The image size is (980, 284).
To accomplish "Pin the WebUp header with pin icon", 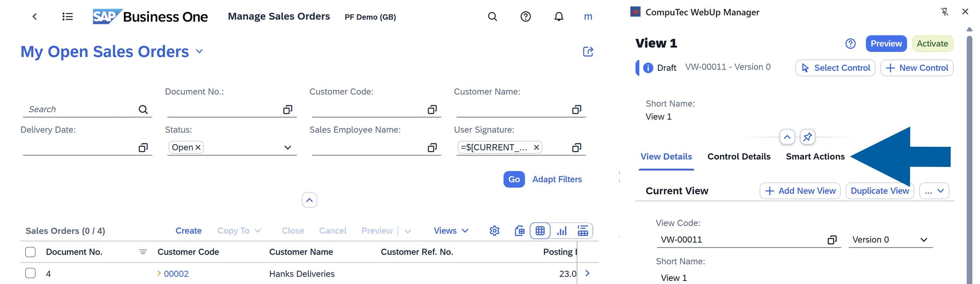I will (807, 137).
